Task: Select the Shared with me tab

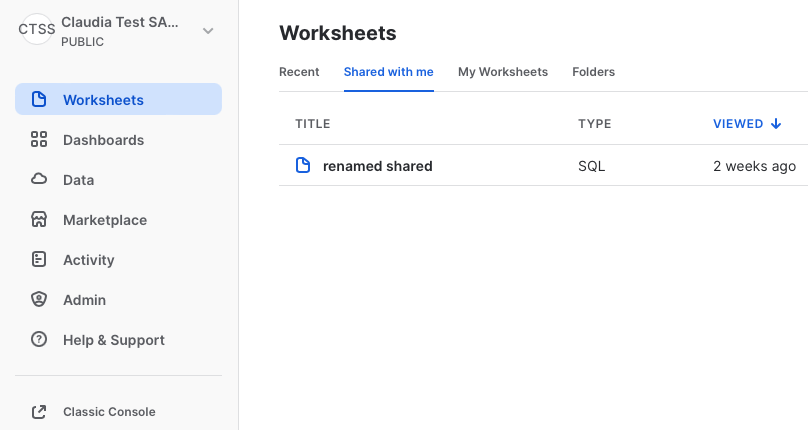Action: click(388, 72)
